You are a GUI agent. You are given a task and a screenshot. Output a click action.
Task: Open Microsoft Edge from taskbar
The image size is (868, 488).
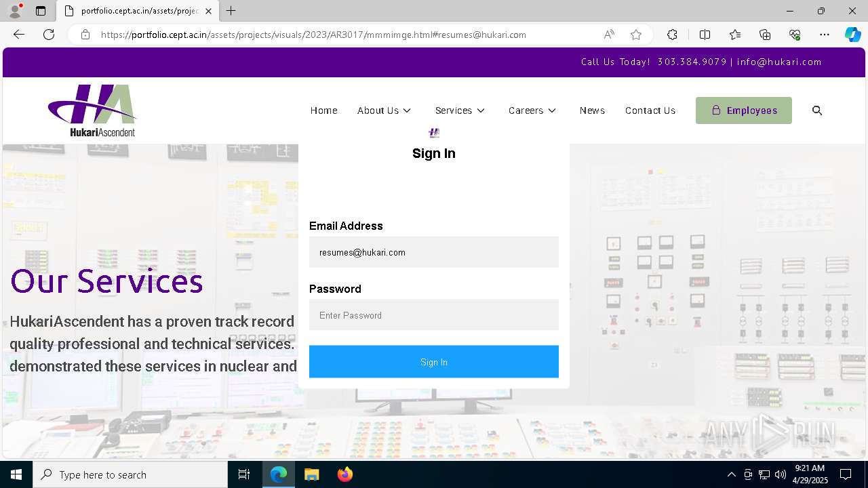(x=279, y=474)
